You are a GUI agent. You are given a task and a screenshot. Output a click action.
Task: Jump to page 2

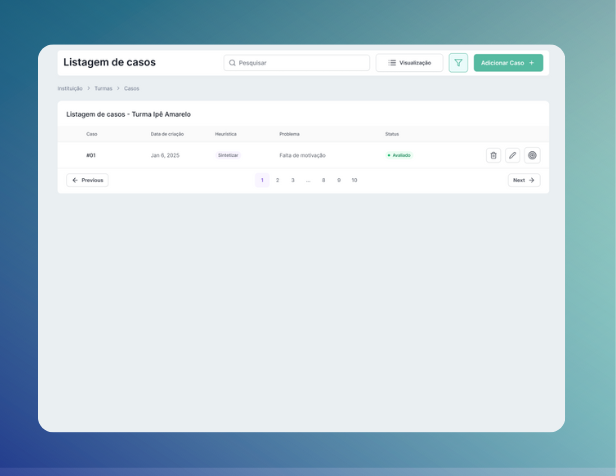coord(277,180)
